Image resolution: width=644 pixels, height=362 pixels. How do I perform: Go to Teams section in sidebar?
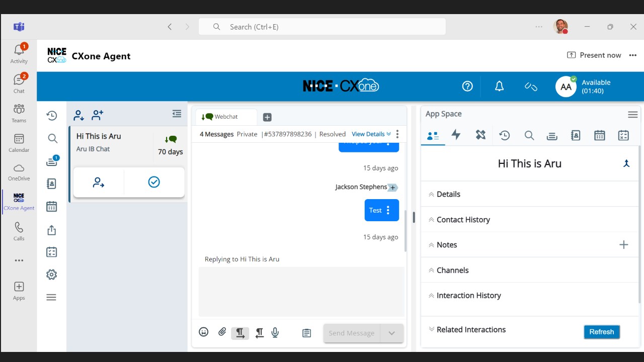19,113
